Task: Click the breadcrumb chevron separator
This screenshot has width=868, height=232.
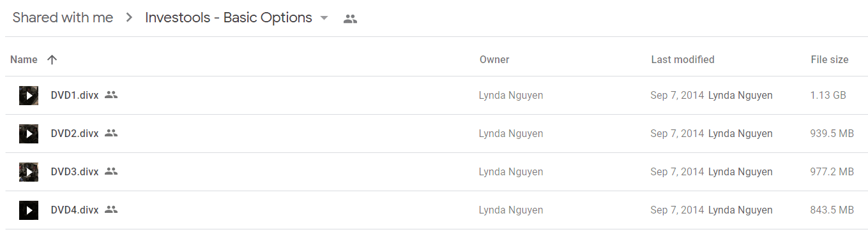Action: tap(130, 18)
